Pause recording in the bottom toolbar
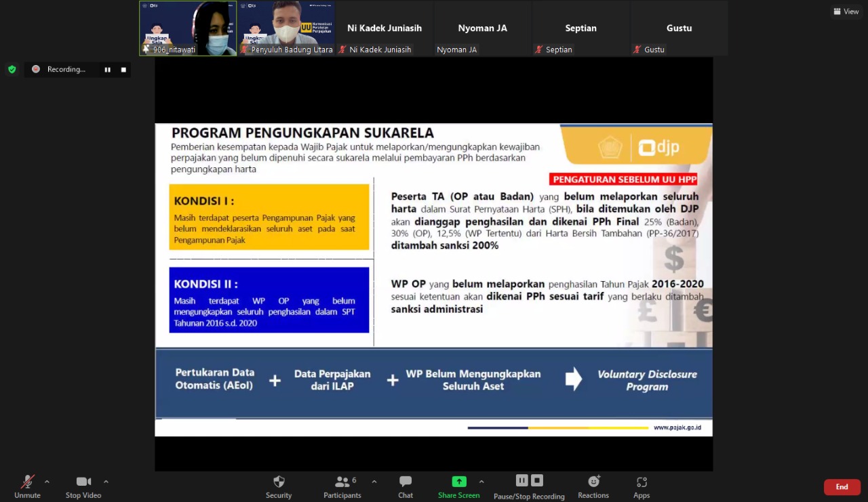 click(x=521, y=480)
